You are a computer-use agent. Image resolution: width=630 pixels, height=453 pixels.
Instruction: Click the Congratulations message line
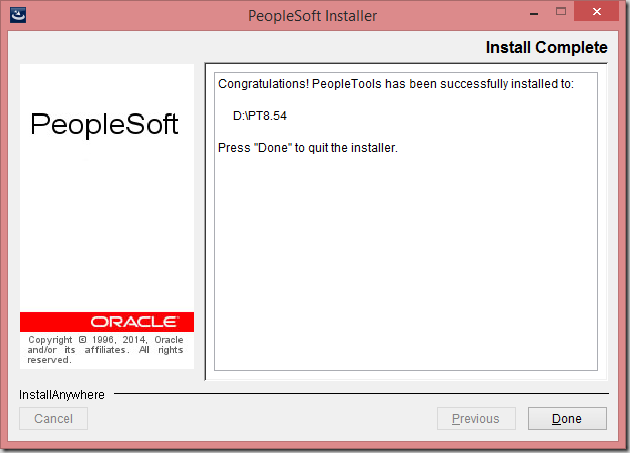click(396, 84)
